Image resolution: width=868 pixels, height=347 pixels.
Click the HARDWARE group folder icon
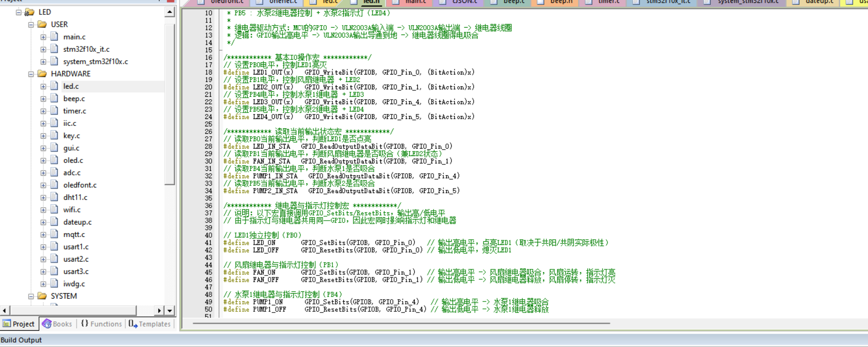42,74
